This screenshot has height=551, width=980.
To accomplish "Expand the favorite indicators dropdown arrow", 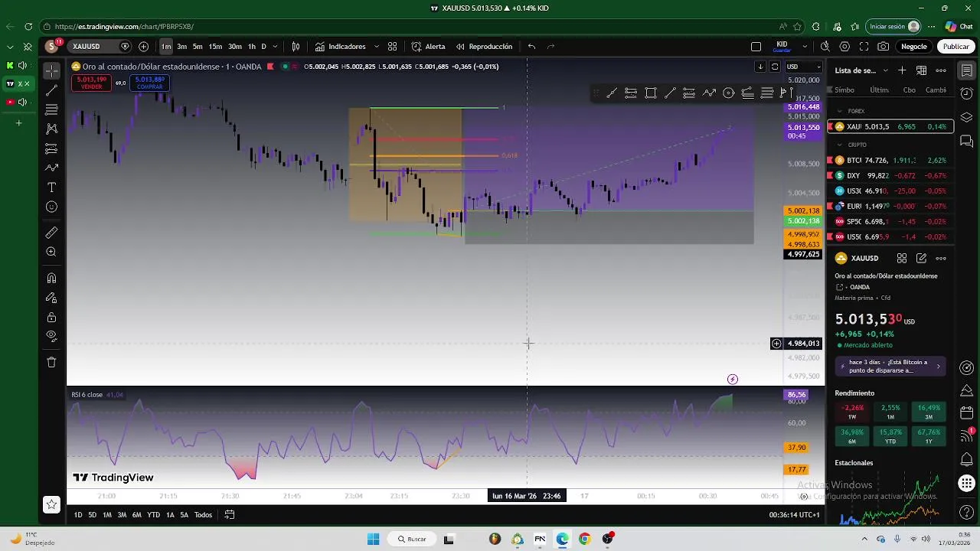I will pos(376,47).
